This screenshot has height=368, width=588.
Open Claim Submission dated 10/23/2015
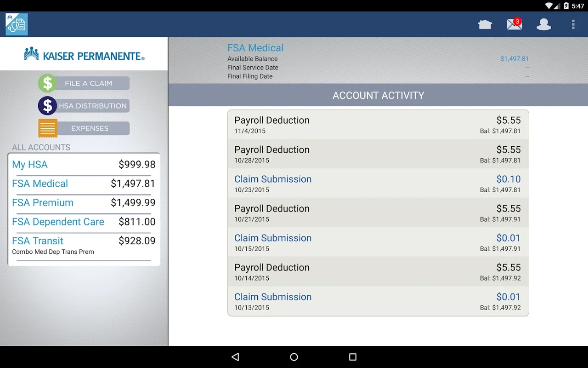pyautogui.click(x=378, y=184)
